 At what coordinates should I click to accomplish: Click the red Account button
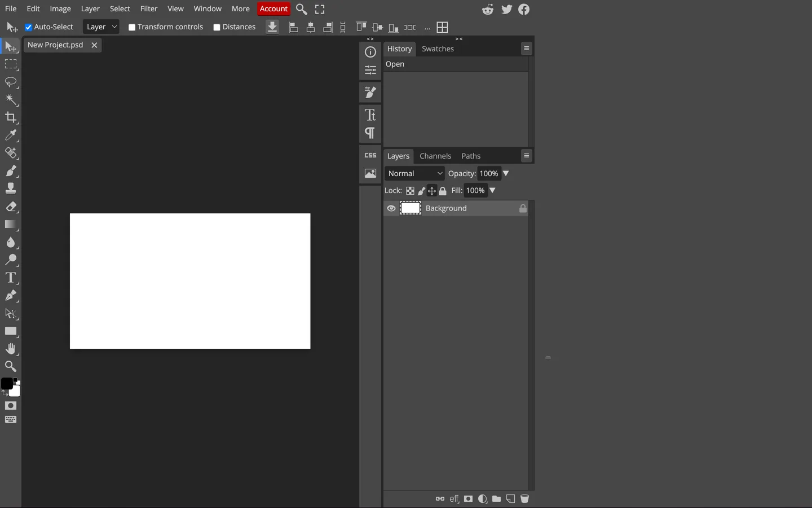(274, 9)
